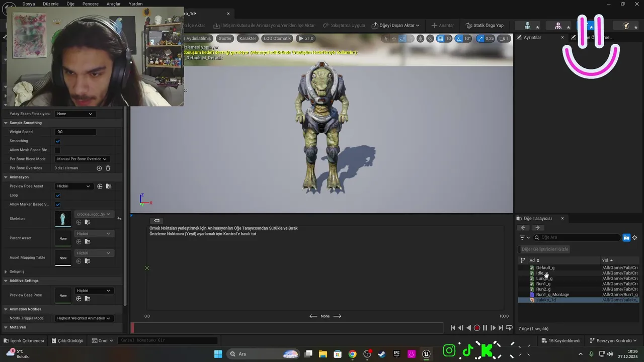Open the Dosya menu

click(29, 4)
